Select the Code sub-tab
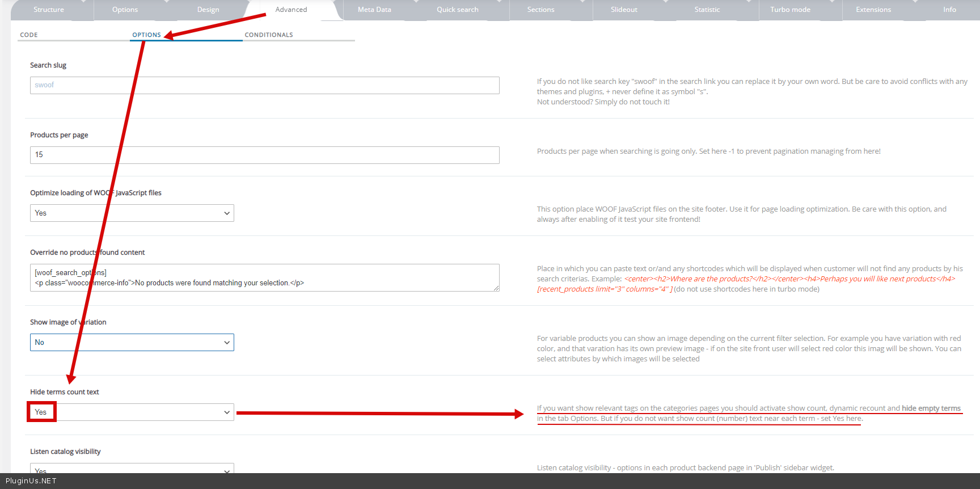Screen dimensions: 980x489 point(29,35)
